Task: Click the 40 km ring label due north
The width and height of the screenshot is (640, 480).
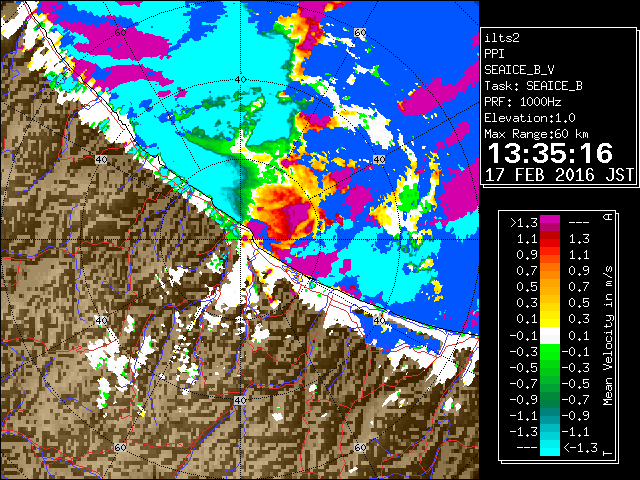Action: pos(240,80)
